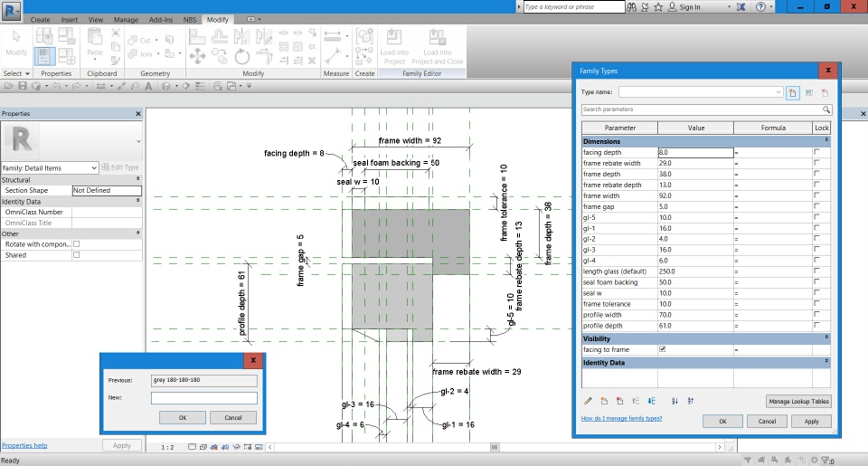Collapse the Dimensions parameter group

826,141
